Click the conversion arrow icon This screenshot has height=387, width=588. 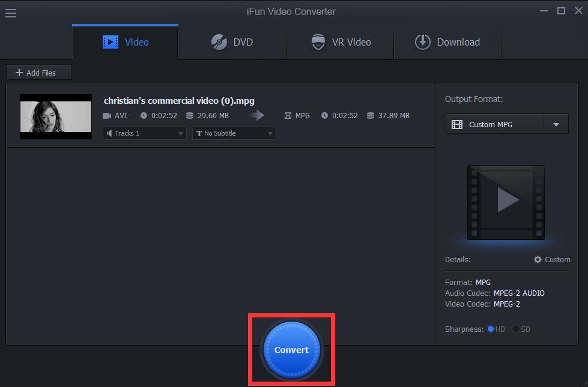tap(257, 115)
